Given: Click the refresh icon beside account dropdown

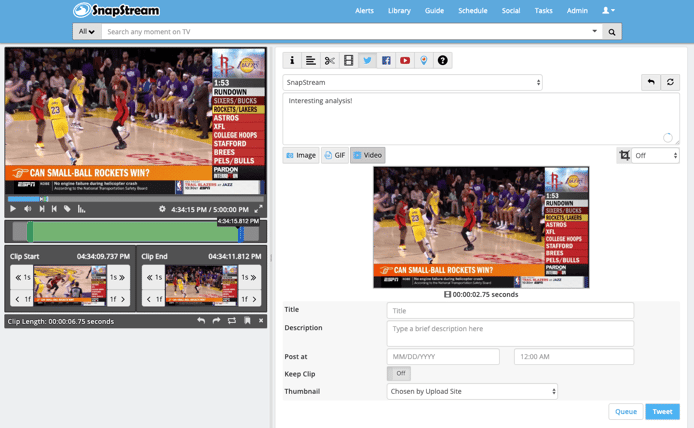Looking at the screenshot, I should (670, 82).
